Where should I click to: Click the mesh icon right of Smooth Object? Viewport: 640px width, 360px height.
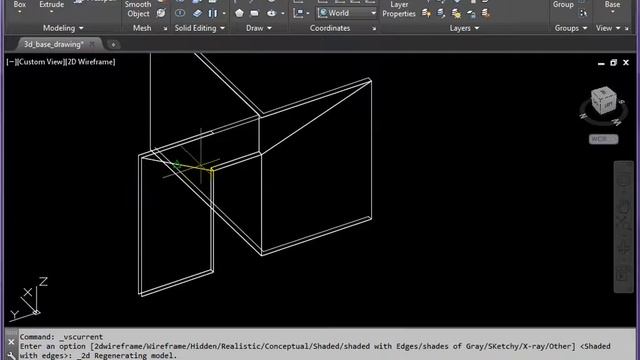pyautogui.click(x=161, y=13)
